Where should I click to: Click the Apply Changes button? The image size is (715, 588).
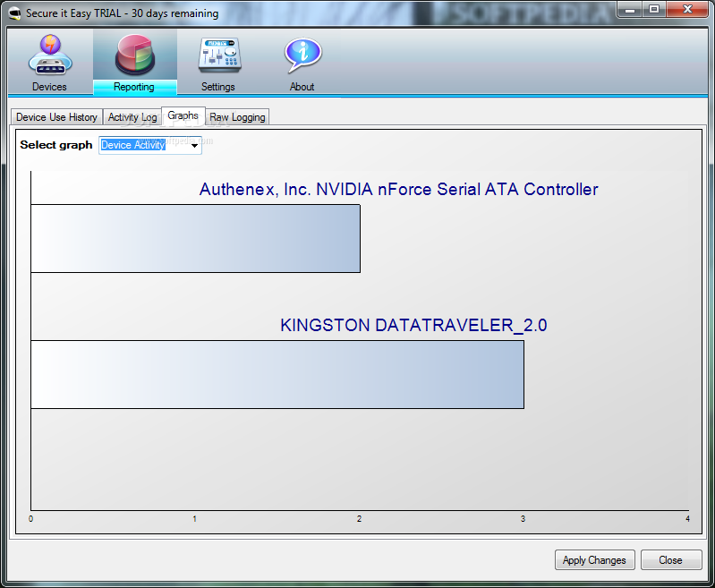[x=594, y=559]
